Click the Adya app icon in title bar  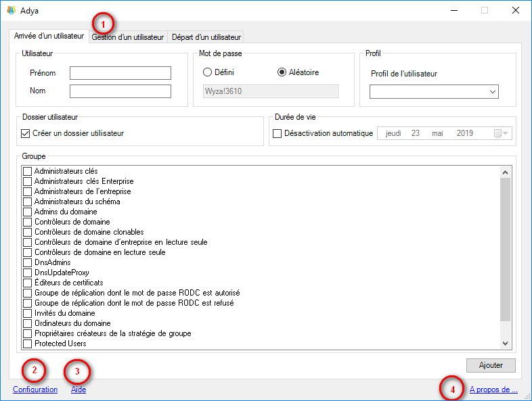pyautogui.click(x=11, y=11)
